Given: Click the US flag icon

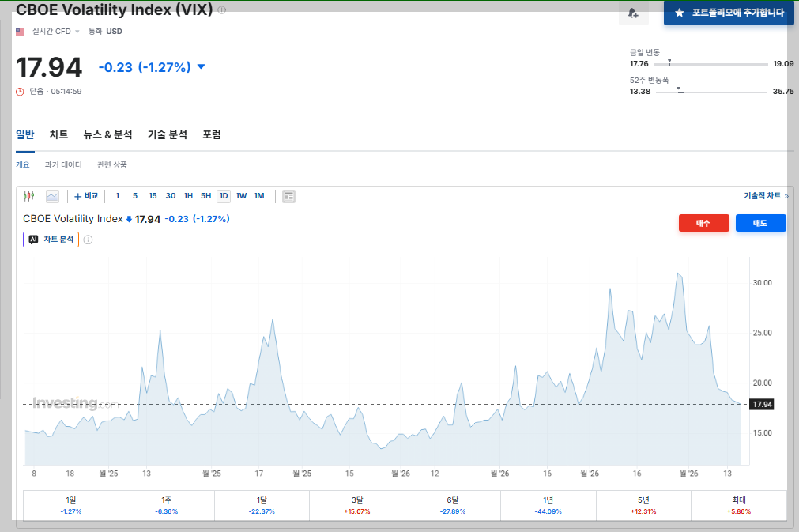Looking at the screenshot, I should pyautogui.click(x=21, y=32).
